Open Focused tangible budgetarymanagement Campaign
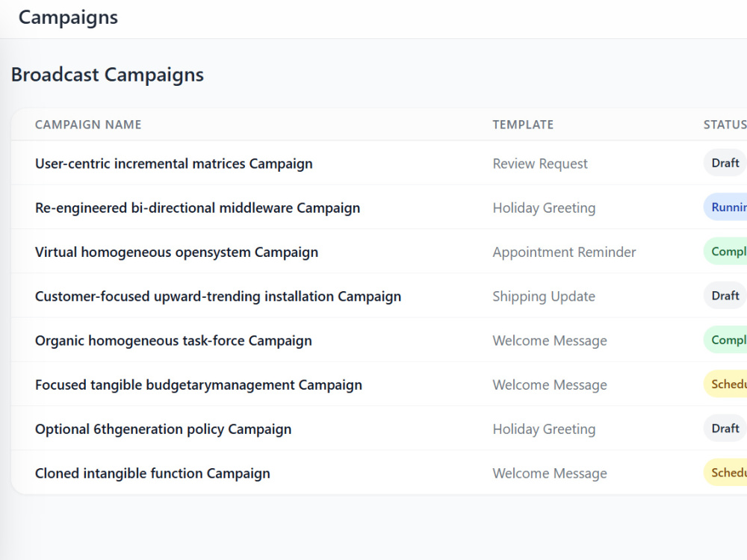The height and width of the screenshot is (560, 747). click(199, 385)
